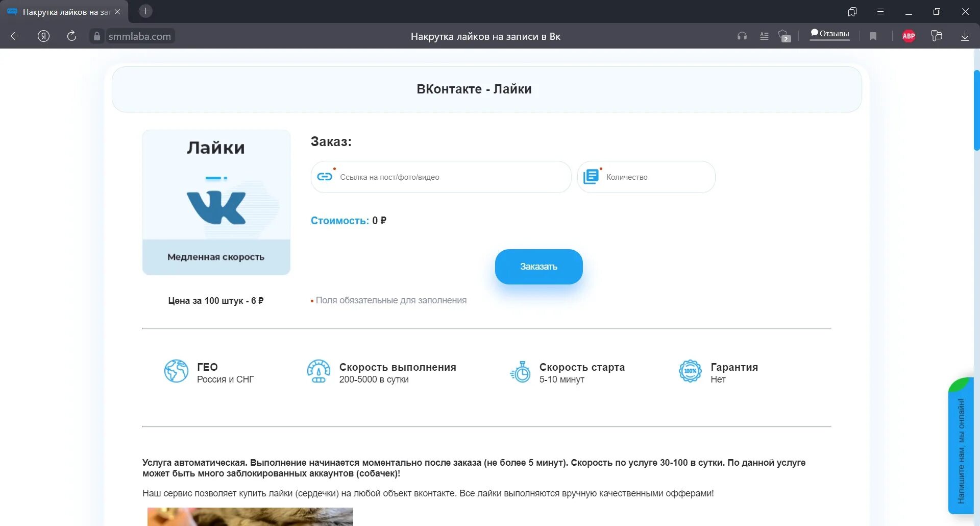
Task: Click Поля обязательные для заполнения note
Action: 391,300
